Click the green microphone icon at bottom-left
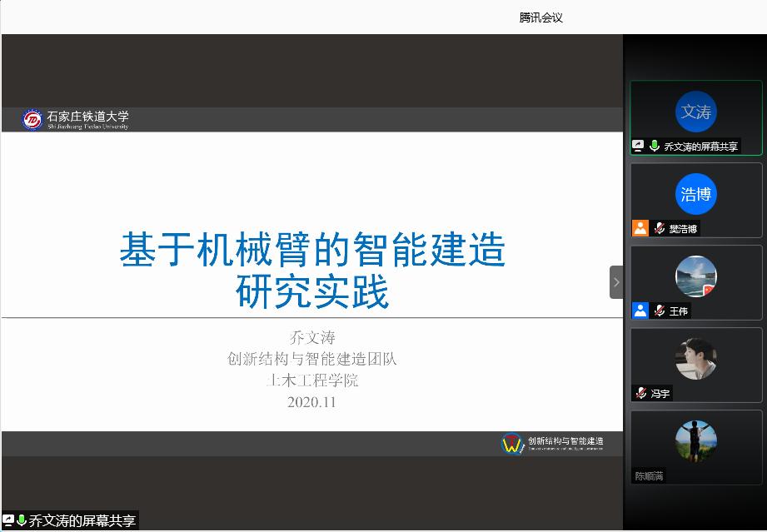Image resolution: width=767 pixels, height=532 pixels. click(x=22, y=521)
